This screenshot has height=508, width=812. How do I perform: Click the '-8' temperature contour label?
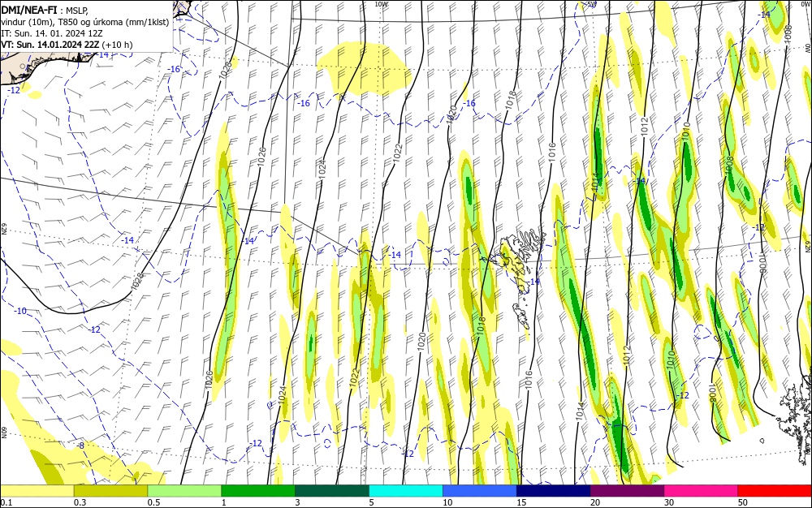click(x=80, y=446)
